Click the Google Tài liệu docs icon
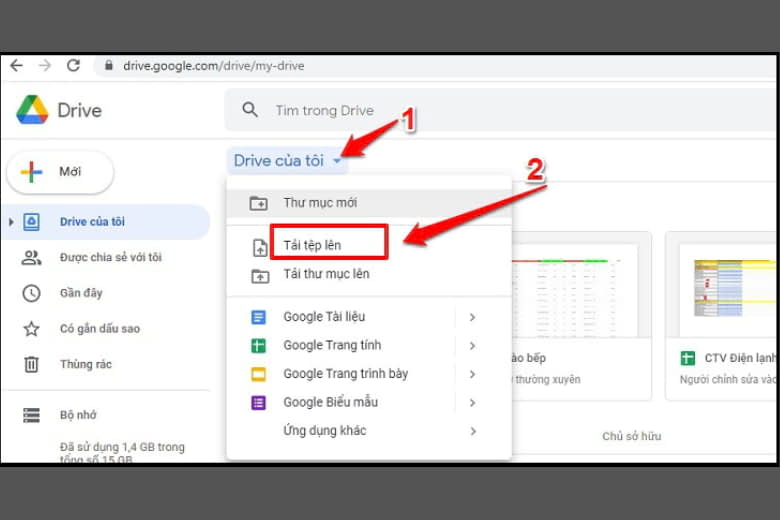This screenshot has width=780, height=520. pyautogui.click(x=260, y=317)
